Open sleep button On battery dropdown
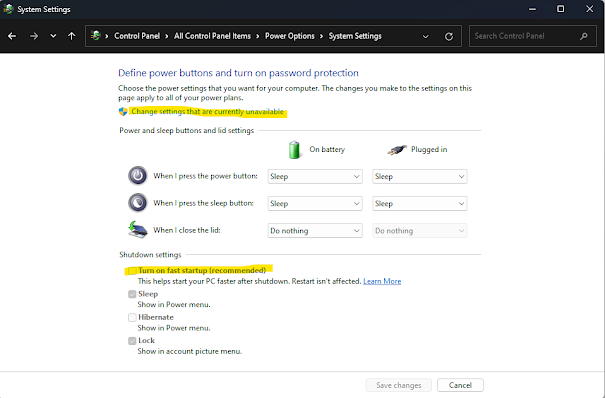605x398 pixels. 315,204
